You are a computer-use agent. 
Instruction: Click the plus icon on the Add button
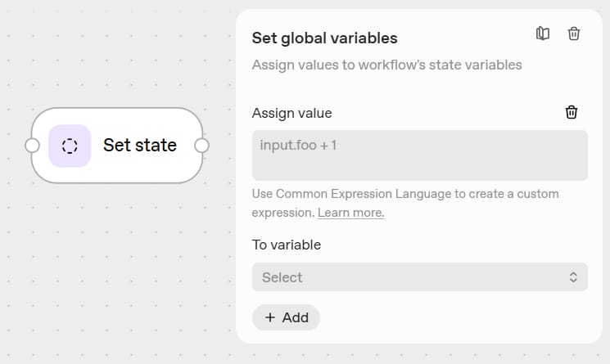[270, 317]
